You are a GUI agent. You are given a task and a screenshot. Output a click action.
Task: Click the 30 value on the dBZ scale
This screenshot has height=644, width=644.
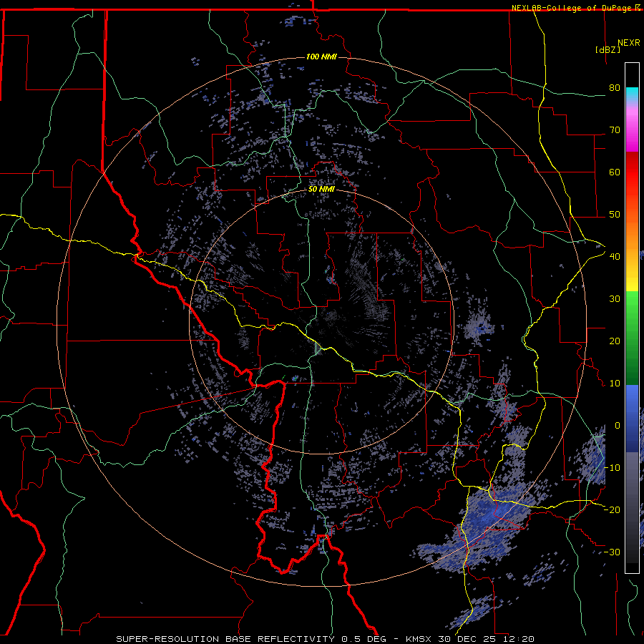[615, 299]
